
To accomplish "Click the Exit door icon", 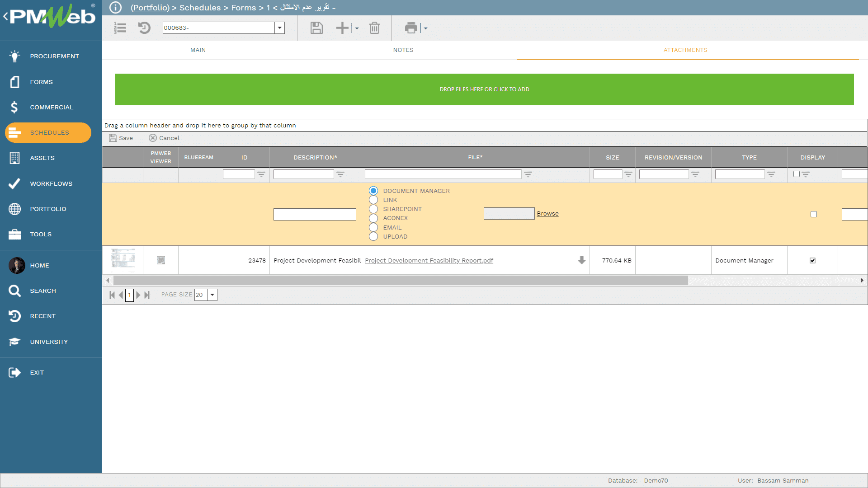I will point(14,372).
